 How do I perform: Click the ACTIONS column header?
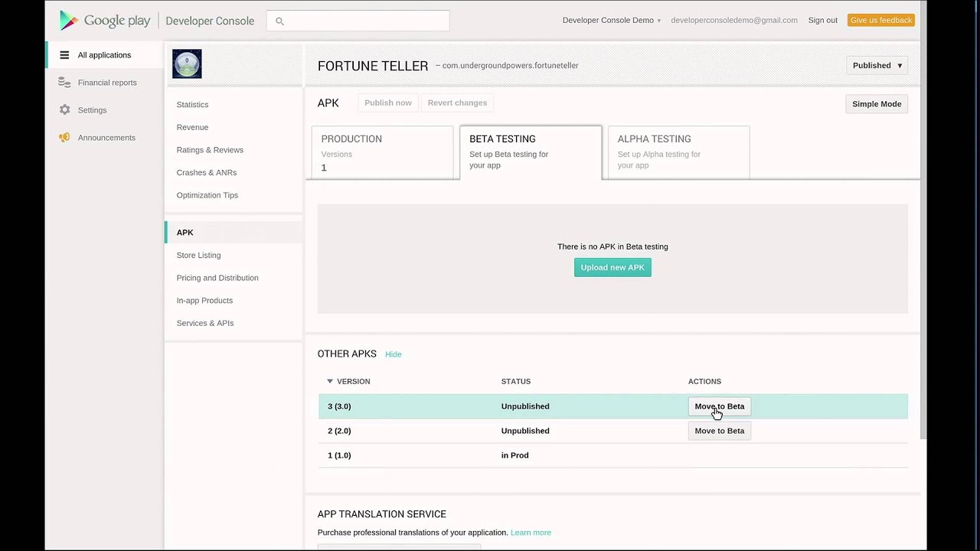(x=704, y=381)
